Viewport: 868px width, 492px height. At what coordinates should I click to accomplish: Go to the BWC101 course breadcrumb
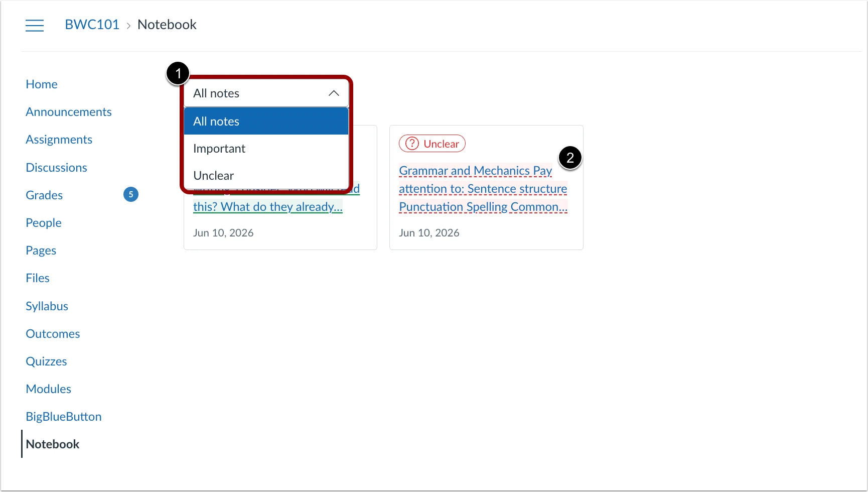[x=92, y=25]
